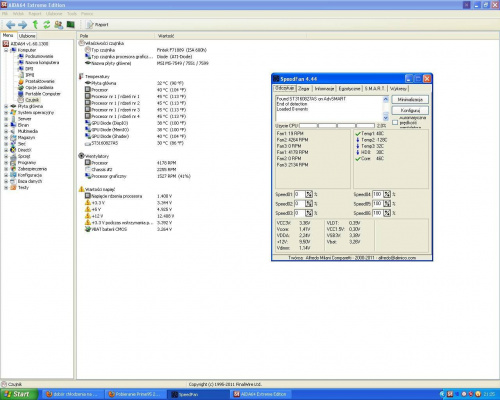Select the VBAT bateria CMOS row
Image resolution: width=500 pixels, height=400 pixels.
click(128, 229)
